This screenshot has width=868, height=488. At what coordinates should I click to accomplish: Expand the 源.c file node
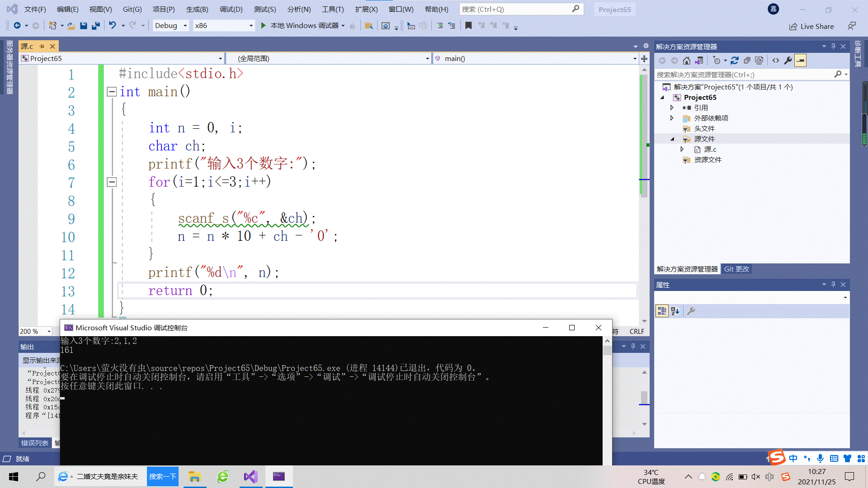click(x=682, y=150)
